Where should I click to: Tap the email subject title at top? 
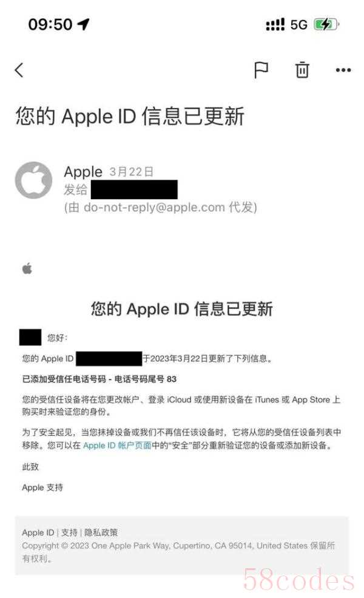(x=130, y=117)
